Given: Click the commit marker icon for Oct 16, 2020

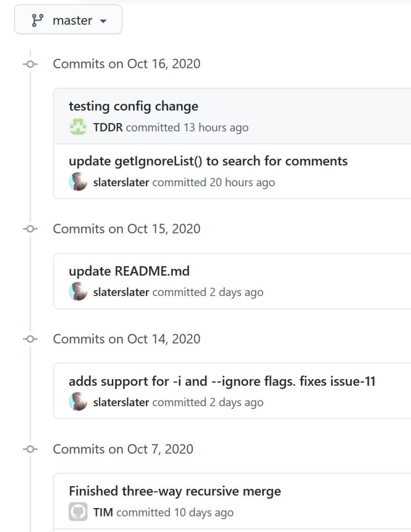Looking at the screenshot, I should pyautogui.click(x=30, y=64).
